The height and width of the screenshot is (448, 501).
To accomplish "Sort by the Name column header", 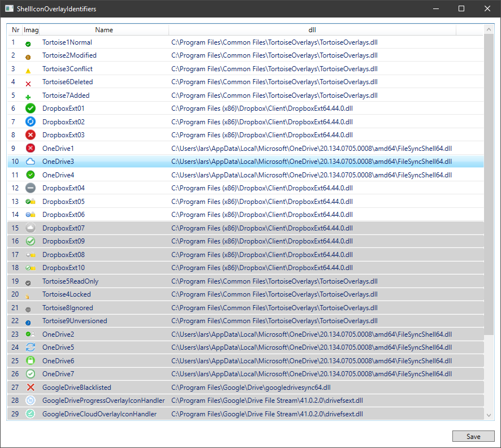I will 104,30.
